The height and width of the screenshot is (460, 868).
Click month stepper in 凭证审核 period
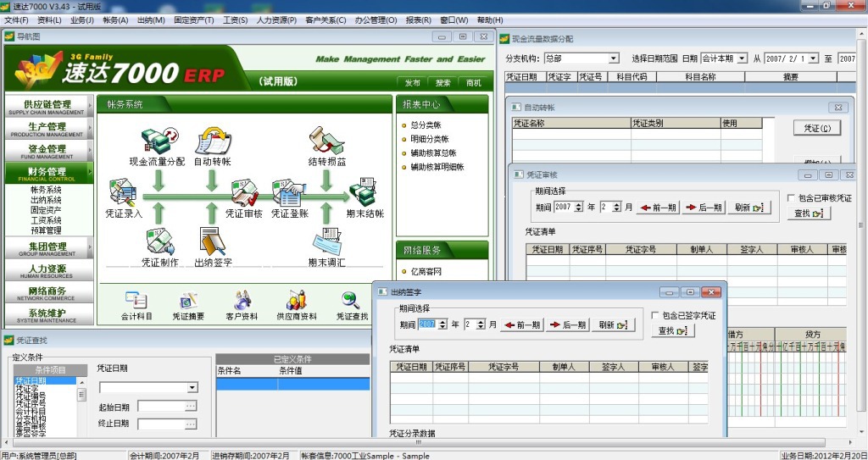[x=617, y=207]
